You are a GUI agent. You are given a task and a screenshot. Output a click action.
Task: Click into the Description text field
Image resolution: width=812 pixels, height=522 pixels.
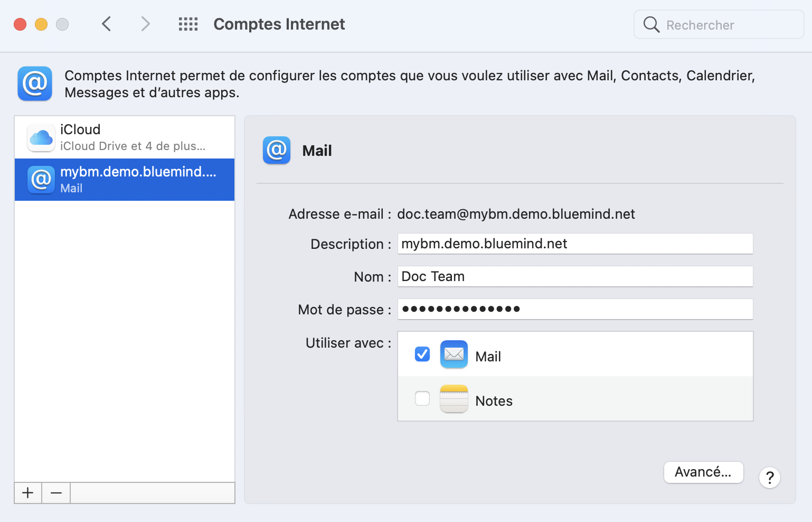point(574,244)
